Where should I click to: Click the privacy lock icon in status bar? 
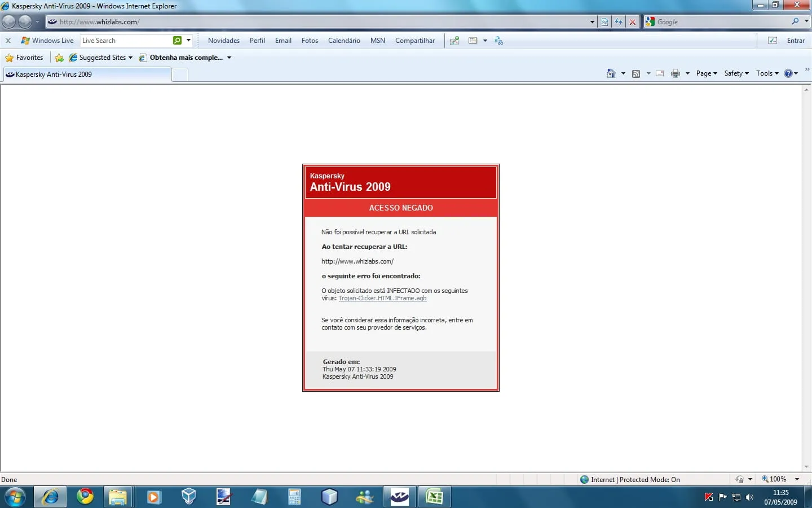click(739, 480)
